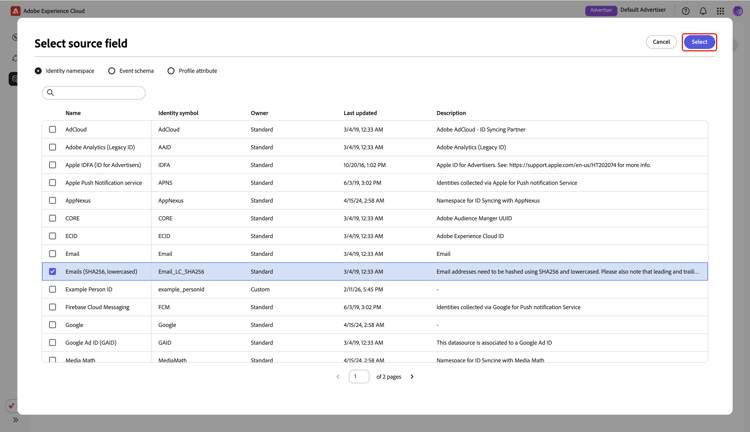Viewport: 750px width, 432px height.
Task: Click 'Adobe AdCloud - ID Syncing Partner' description
Action: click(x=481, y=130)
